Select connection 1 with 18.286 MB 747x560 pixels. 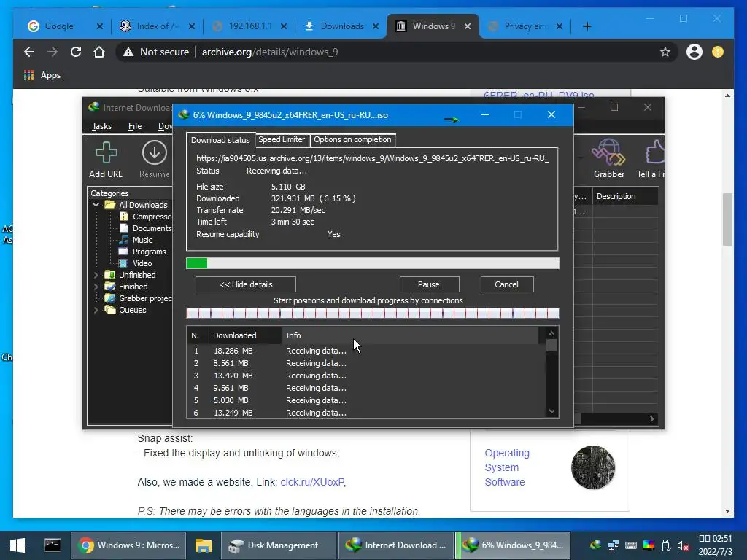[366, 351]
